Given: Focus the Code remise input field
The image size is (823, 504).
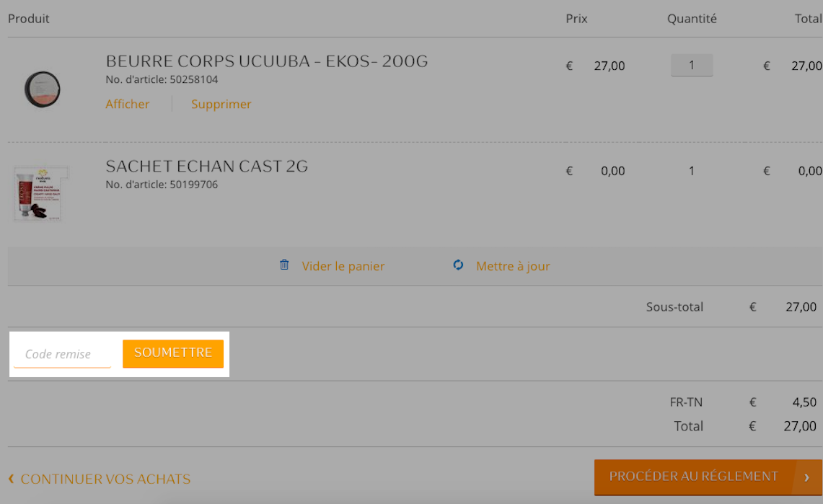Looking at the screenshot, I should (63, 354).
